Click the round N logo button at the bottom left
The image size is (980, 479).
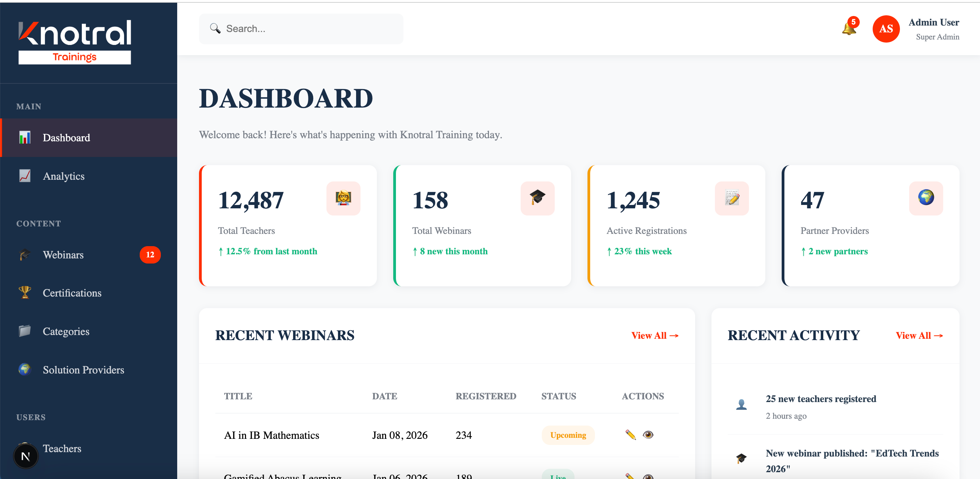coord(26,456)
